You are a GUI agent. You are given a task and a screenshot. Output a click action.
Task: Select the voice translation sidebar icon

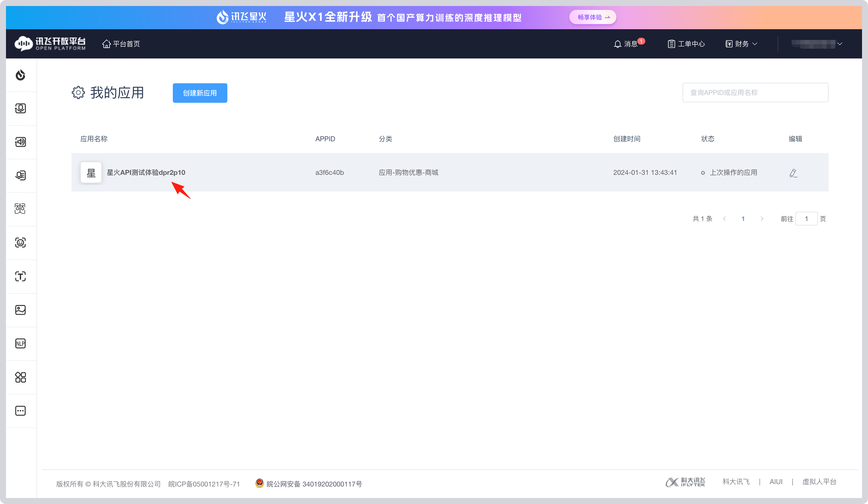21,175
